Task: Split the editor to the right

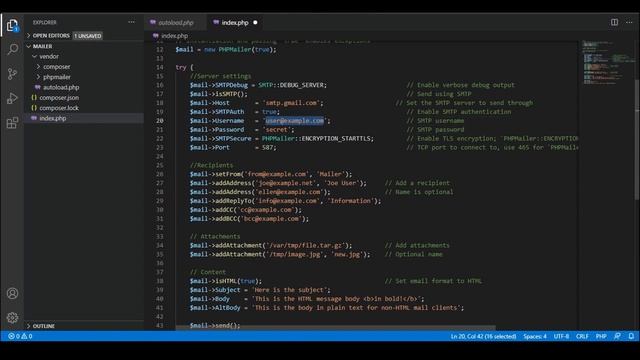Action: (614, 22)
